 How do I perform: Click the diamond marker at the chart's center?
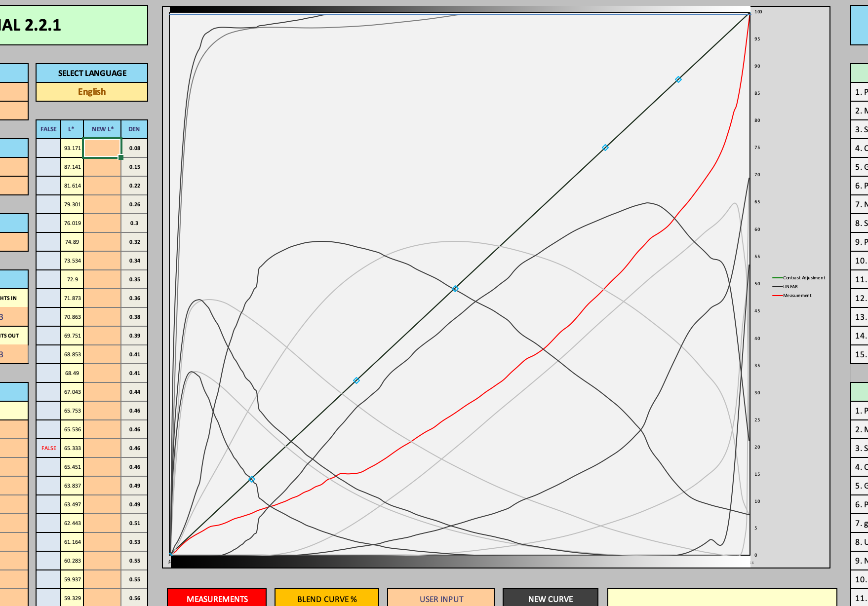(x=455, y=289)
